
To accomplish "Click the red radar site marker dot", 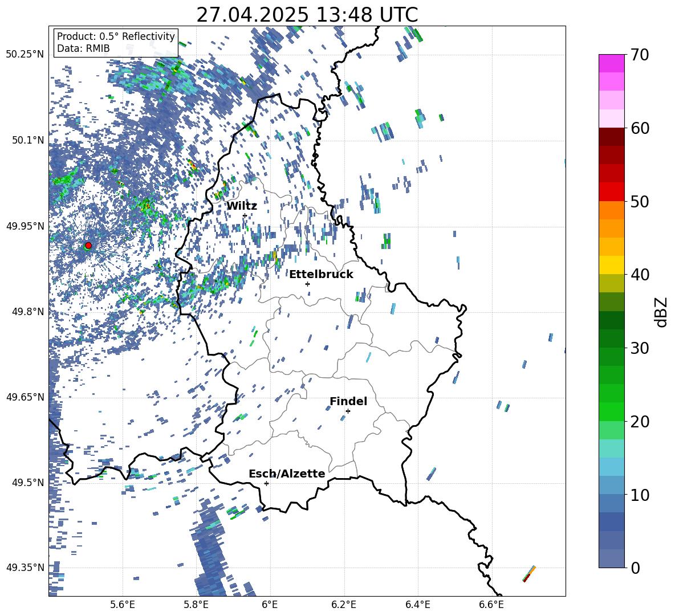I will pyautogui.click(x=88, y=246).
